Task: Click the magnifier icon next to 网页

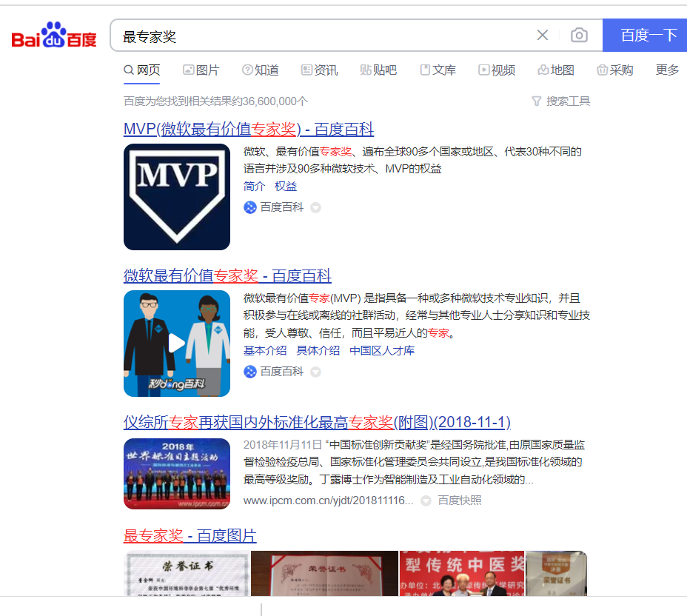Action: click(x=128, y=70)
